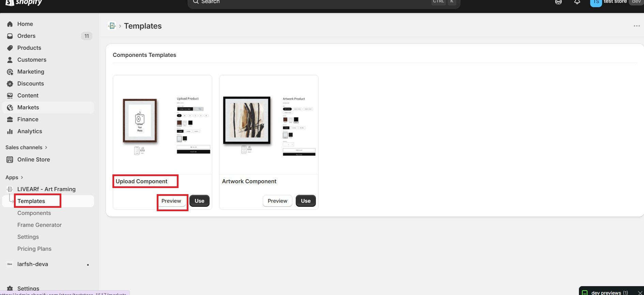
Task: Use the Upload Component template
Action: point(199,201)
